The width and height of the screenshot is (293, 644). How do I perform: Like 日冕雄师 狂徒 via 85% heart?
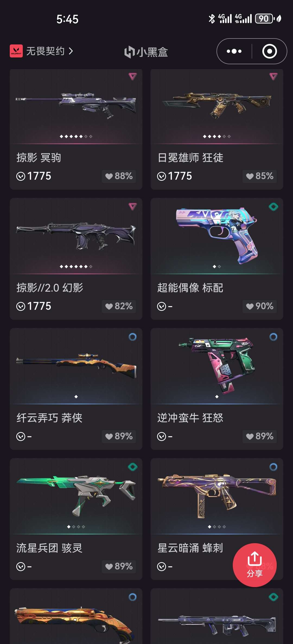click(260, 176)
